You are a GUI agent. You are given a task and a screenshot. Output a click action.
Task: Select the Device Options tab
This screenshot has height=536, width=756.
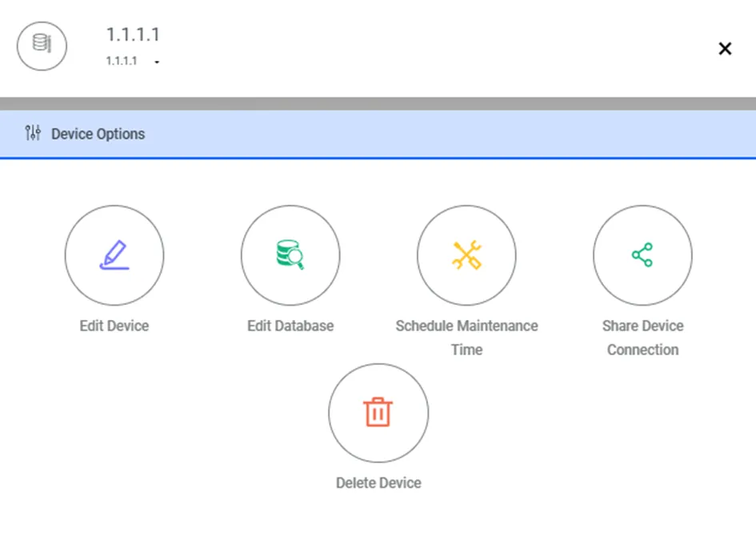click(x=378, y=134)
